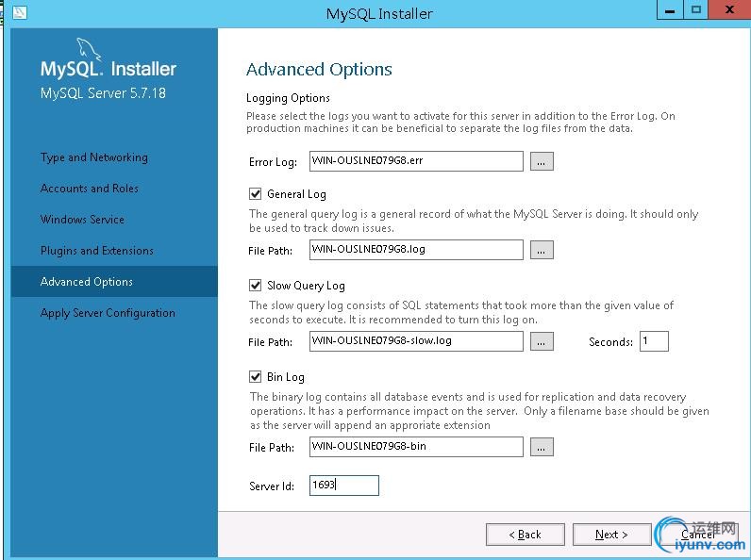Select the Windows Service step
The width and height of the screenshot is (751, 560).
point(82,220)
